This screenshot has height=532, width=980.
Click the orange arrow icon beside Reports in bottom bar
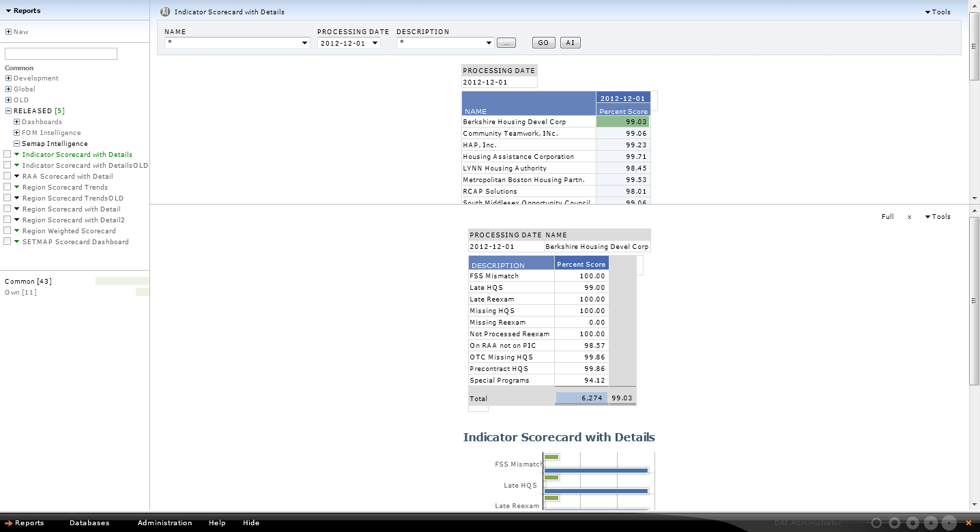pos(9,523)
